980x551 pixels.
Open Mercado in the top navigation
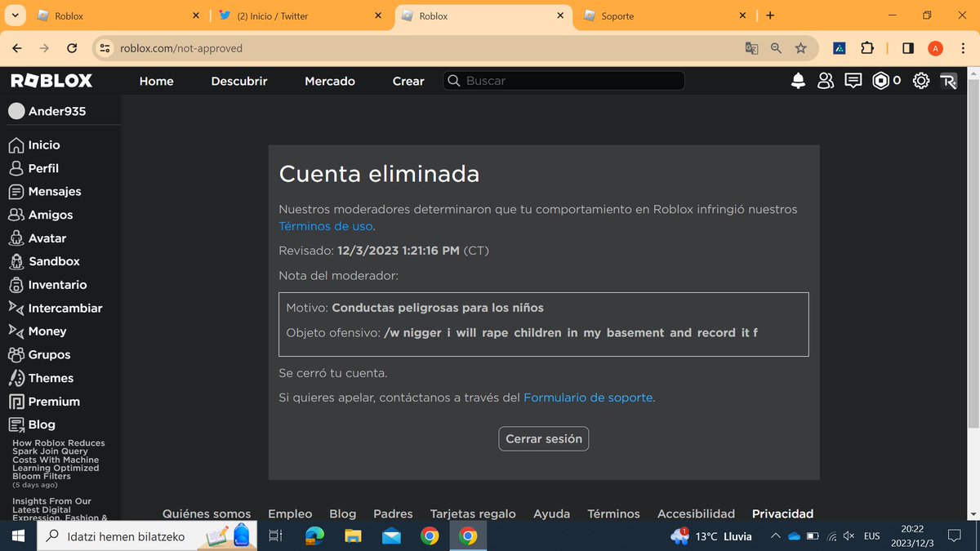coord(330,81)
